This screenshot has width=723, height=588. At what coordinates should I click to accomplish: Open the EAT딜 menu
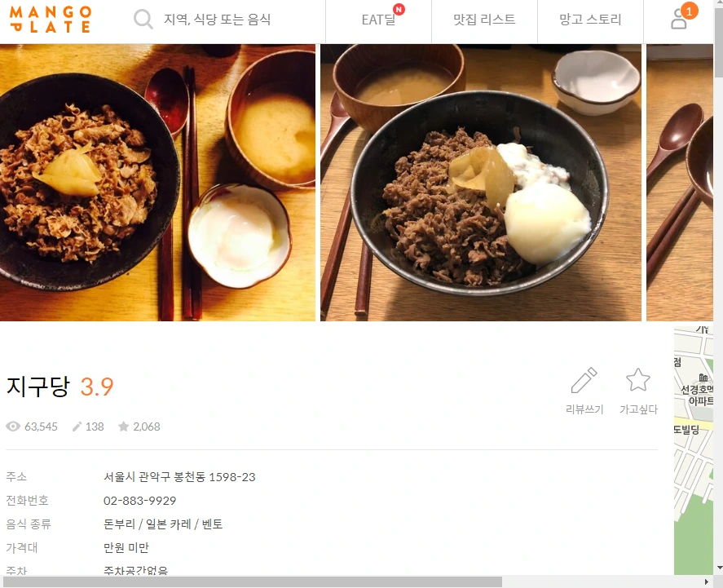[377, 20]
